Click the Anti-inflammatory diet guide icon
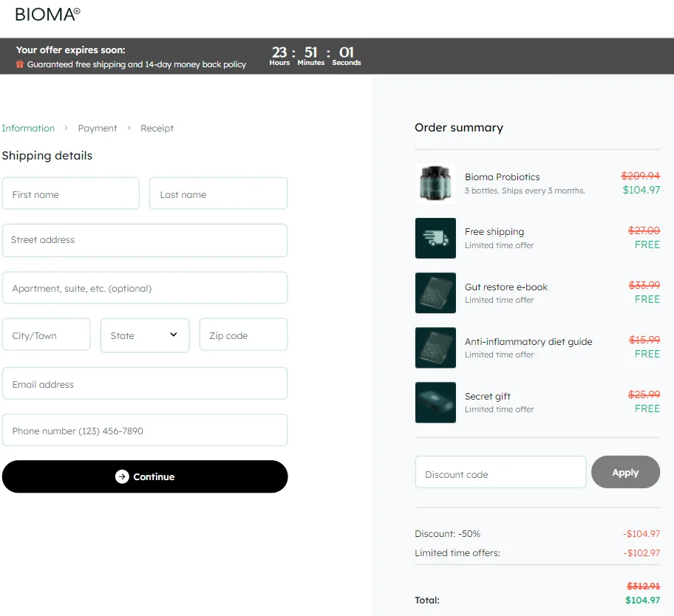This screenshot has height=616, width=674. [x=435, y=347]
